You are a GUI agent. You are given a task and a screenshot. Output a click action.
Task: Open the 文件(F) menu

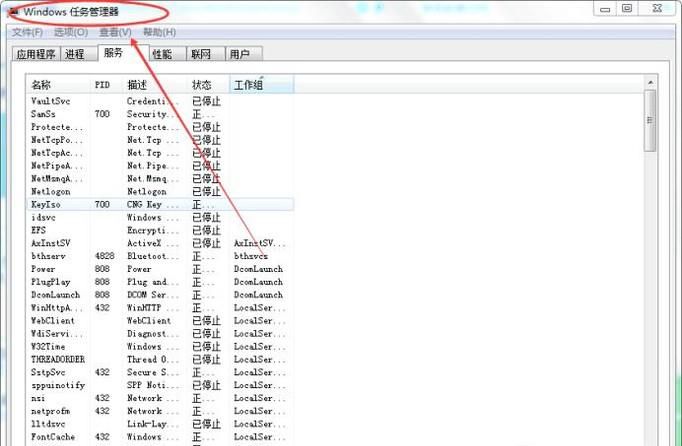pos(27,32)
